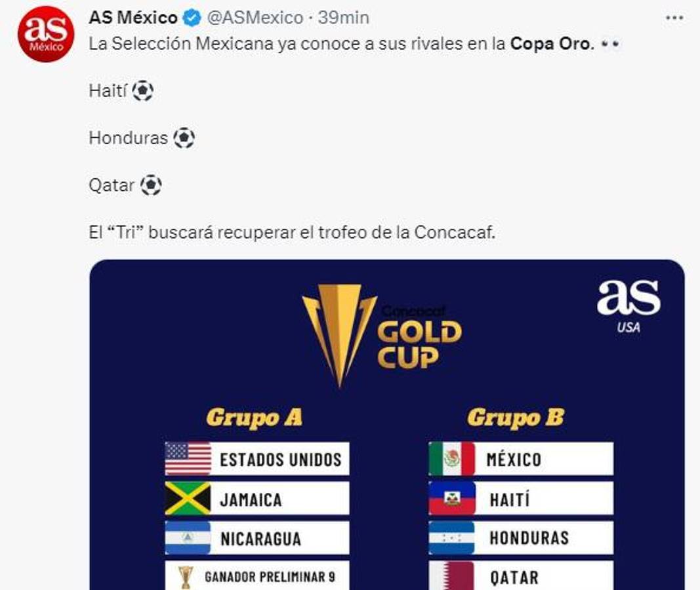Click the AS México profile avatar

46,34
